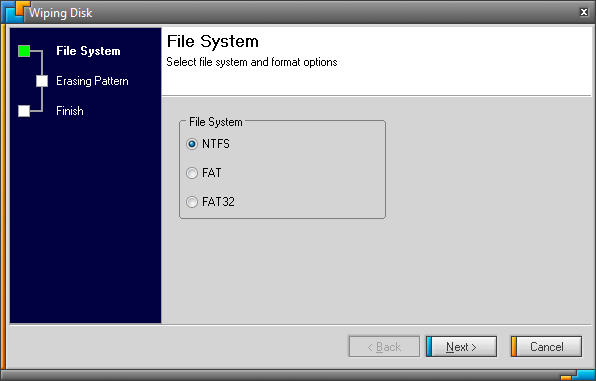Click the white Finish step square
This screenshot has width=596, height=381.
coord(24,111)
